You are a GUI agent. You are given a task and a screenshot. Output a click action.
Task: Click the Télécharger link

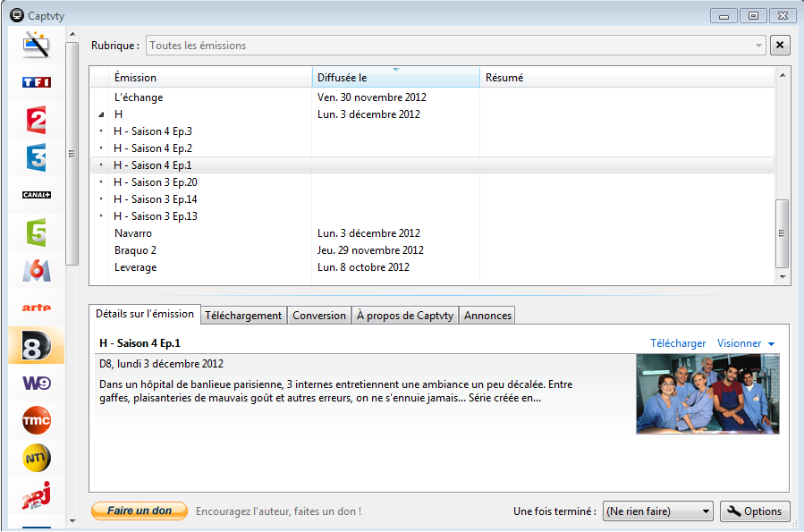678,343
